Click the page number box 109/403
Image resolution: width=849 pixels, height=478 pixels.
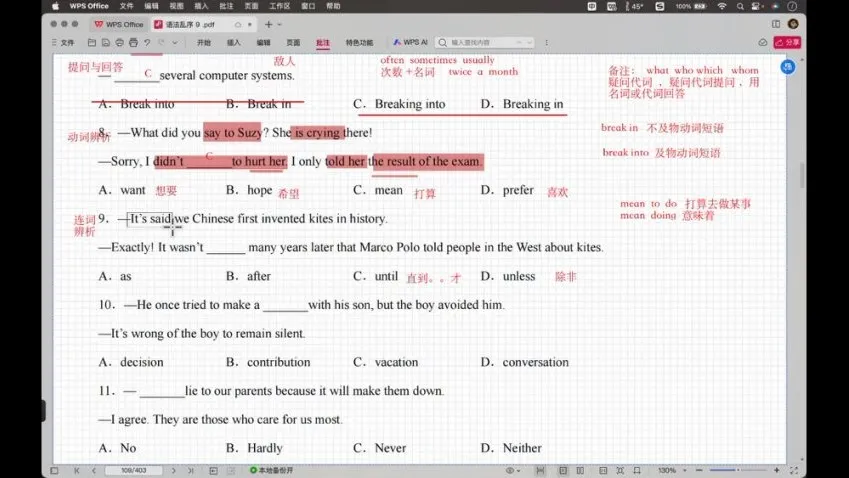pos(134,469)
